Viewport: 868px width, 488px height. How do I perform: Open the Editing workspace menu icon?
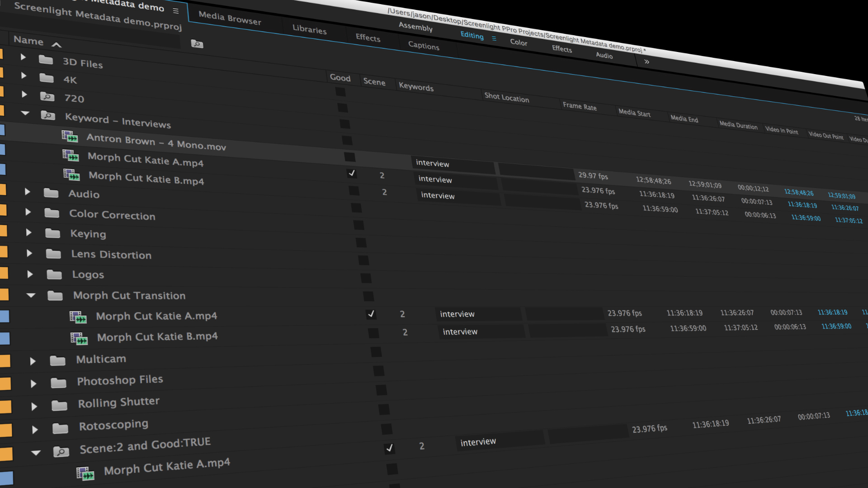coord(494,38)
